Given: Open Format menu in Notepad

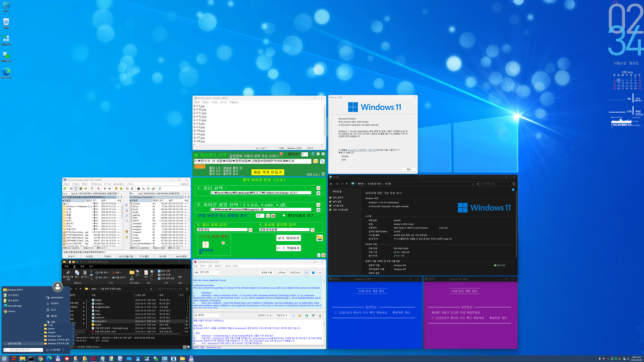Looking at the screenshot, I should 214,102.
